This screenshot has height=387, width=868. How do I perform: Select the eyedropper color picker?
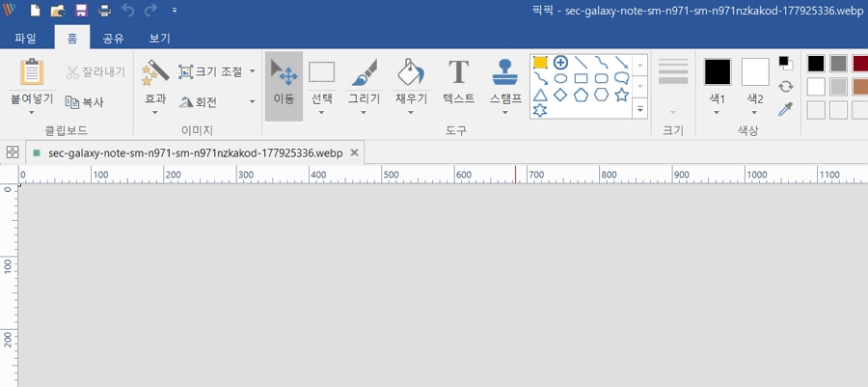pos(785,110)
